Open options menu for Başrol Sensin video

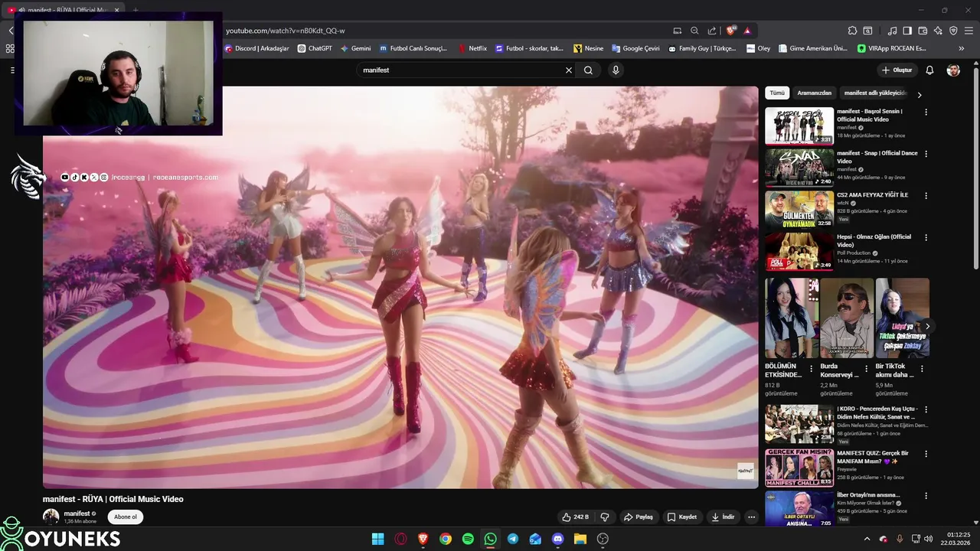tap(926, 112)
